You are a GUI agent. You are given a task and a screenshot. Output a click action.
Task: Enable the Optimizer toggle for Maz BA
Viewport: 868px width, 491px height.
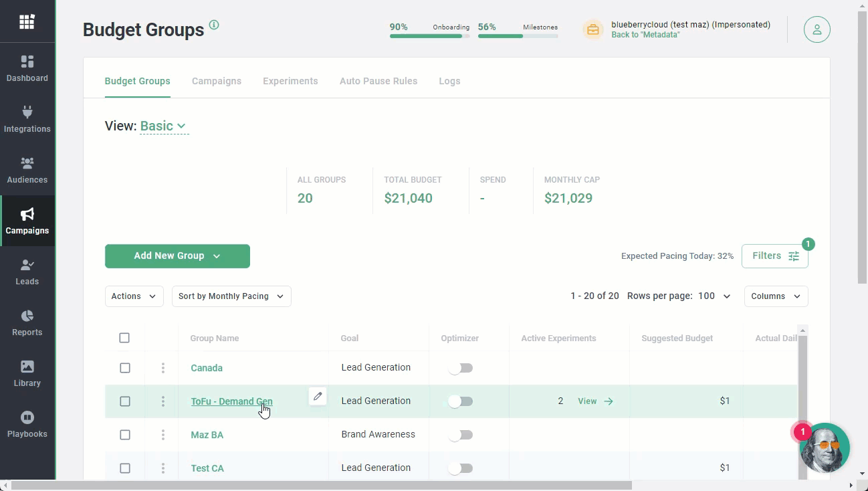coord(460,434)
